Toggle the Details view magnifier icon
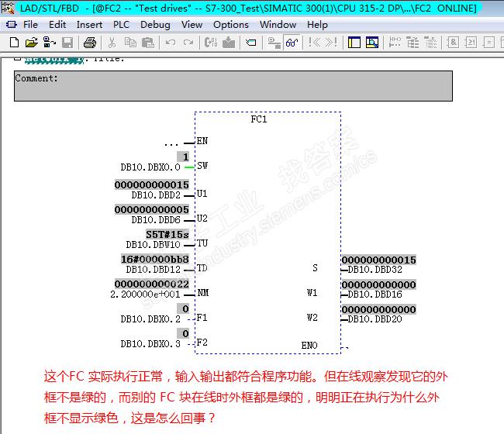504x434 pixels. click(x=372, y=43)
